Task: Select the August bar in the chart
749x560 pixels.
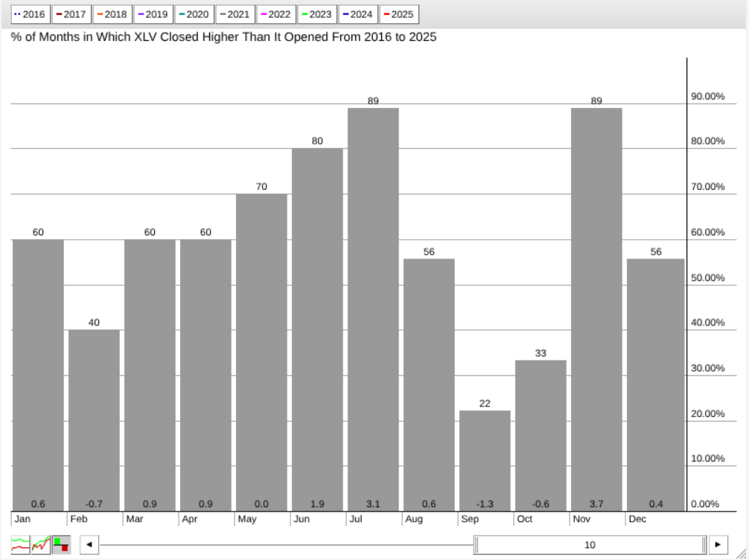Action: coord(429,385)
